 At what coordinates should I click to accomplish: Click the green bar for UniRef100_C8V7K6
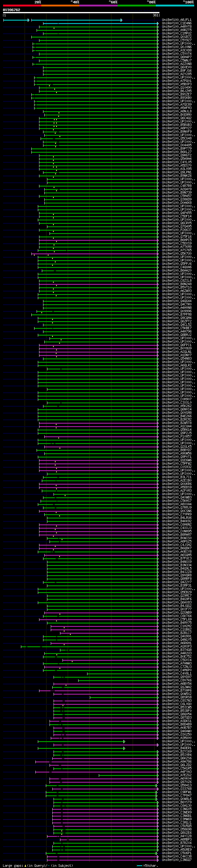pos(118,680)
